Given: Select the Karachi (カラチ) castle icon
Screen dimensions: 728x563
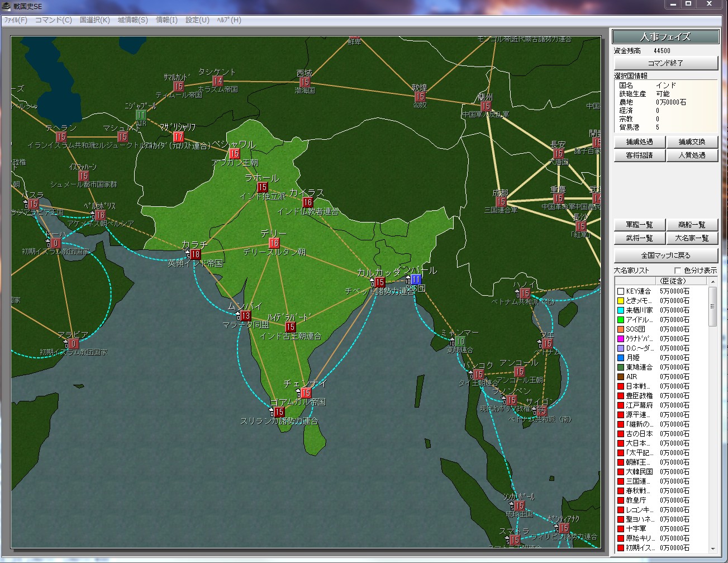Looking at the screenshot, I should pyautogui.click(x=194, y=255).
